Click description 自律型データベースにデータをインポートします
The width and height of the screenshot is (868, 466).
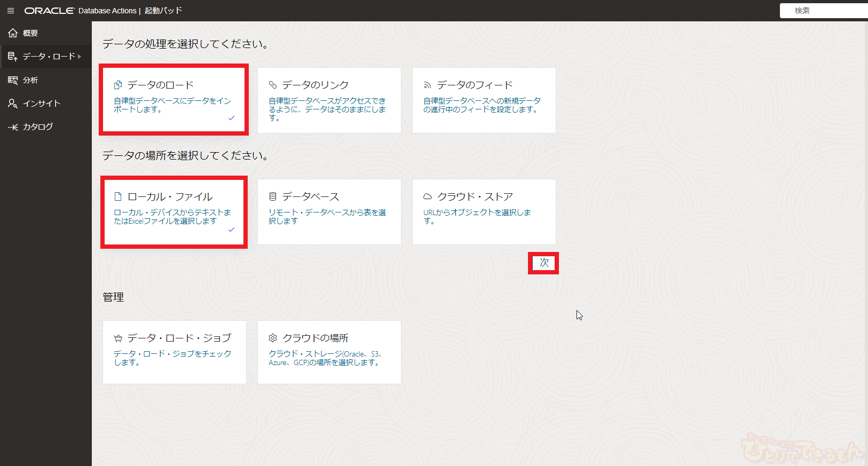172,105
